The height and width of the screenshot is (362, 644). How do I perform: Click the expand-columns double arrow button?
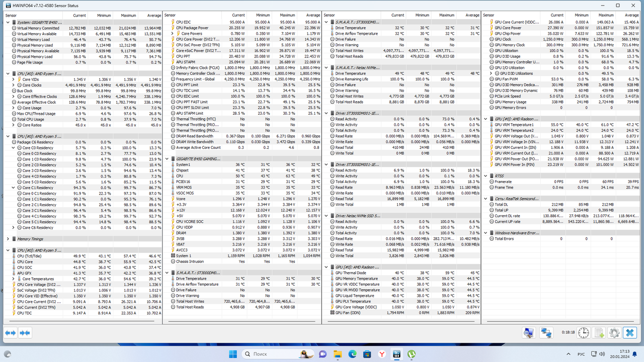pos(11,333)
